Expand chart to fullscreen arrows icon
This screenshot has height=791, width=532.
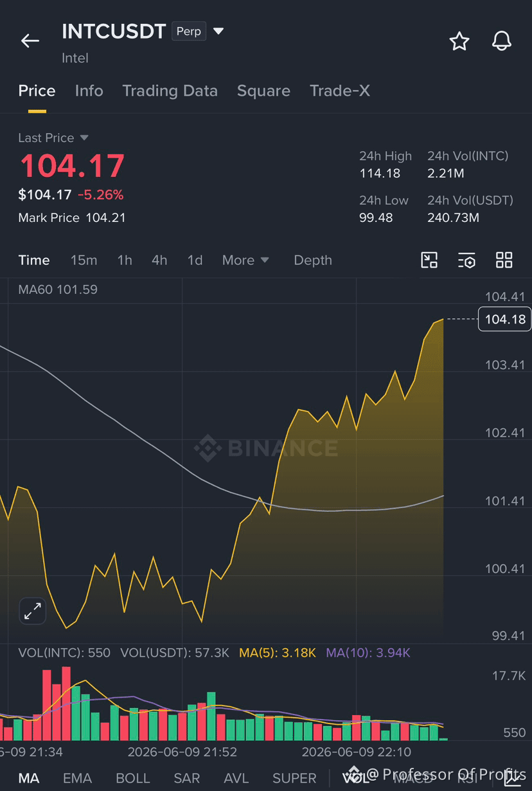(x=32, y=611)
